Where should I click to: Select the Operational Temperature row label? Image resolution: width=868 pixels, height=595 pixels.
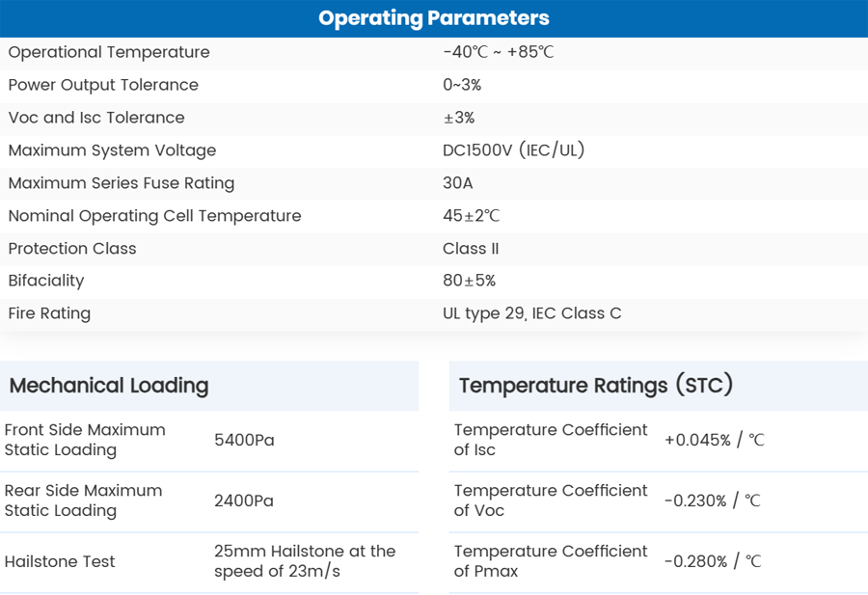pyautogui.click(x=109, y=52)
